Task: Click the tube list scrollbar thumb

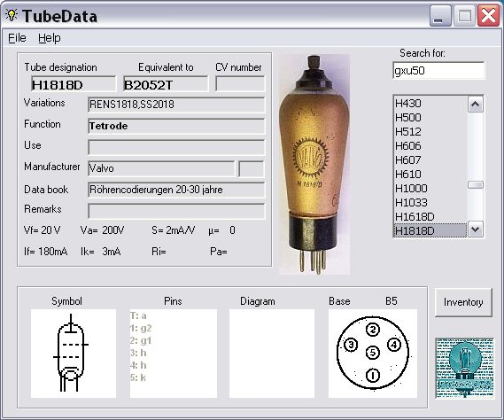Action: pyautogui.click(x=476, y=185)
